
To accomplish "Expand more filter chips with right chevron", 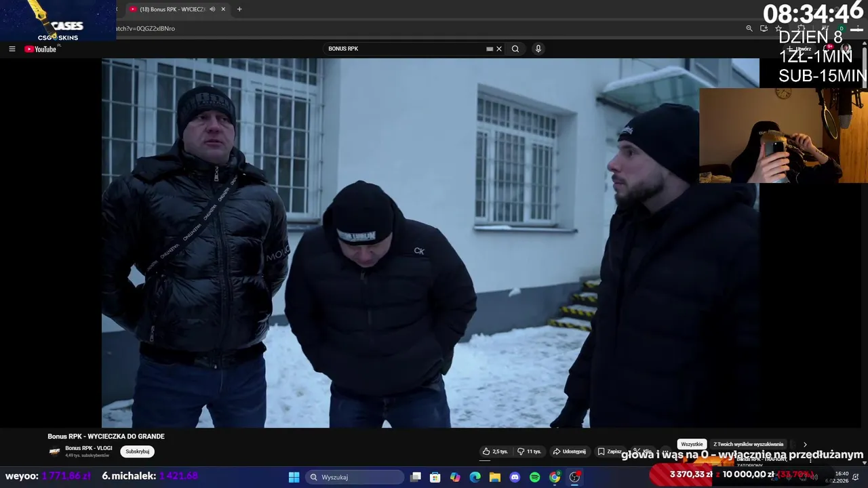I will tap(805, 444).
